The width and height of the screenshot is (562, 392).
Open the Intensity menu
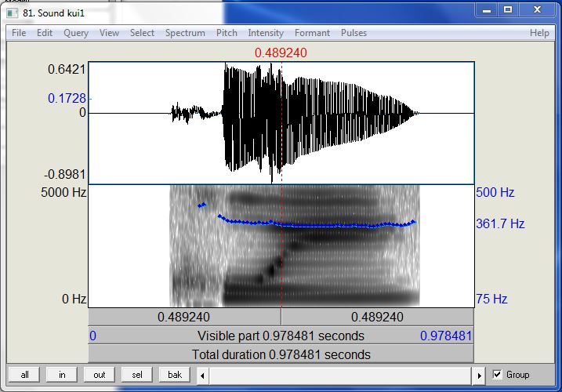[266, 33]
